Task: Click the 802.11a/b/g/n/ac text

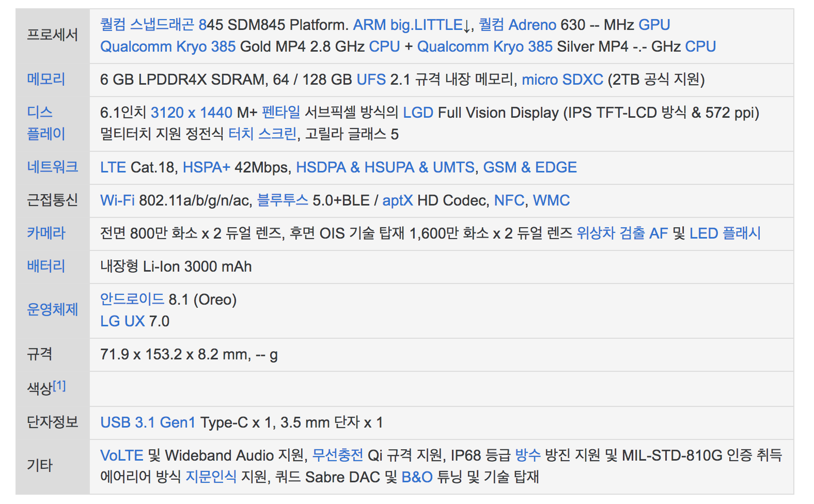Action: (x=194, y=200)
